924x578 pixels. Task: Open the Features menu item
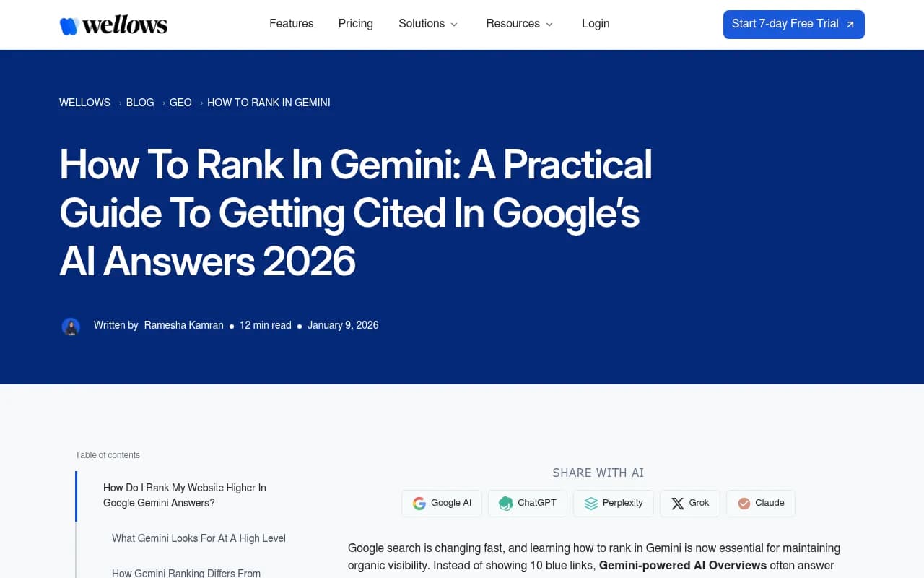291,24
